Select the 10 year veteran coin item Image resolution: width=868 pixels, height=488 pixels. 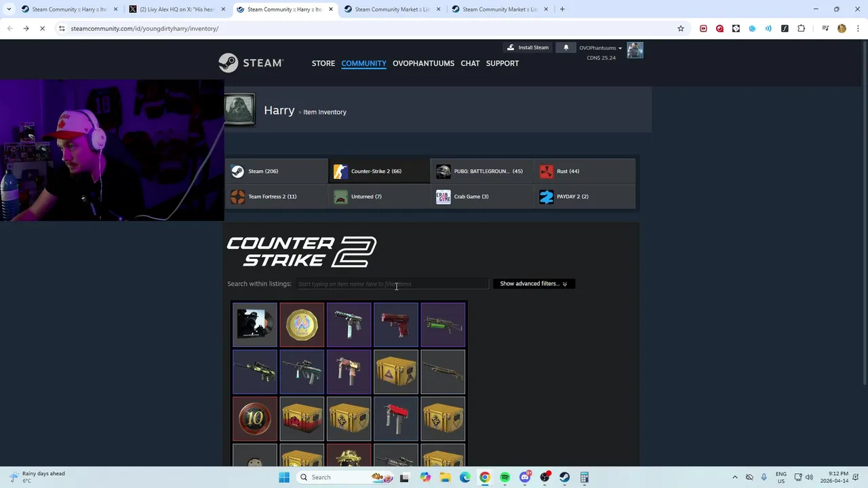click(x=255, y=419)
